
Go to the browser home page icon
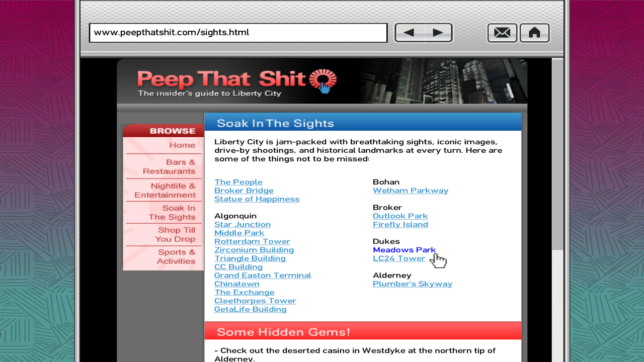click(x=534, y=33)
